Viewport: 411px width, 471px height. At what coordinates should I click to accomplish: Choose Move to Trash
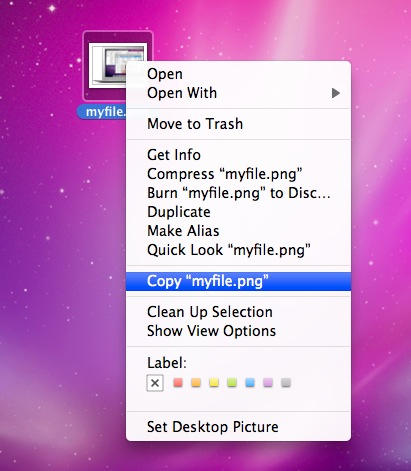click(195, 124)
